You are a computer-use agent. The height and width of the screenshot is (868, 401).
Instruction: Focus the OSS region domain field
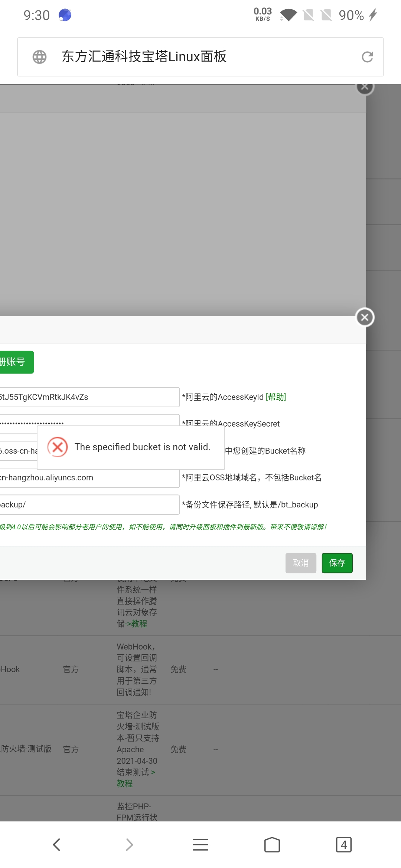pyautogui.click(x=89, y=478)
